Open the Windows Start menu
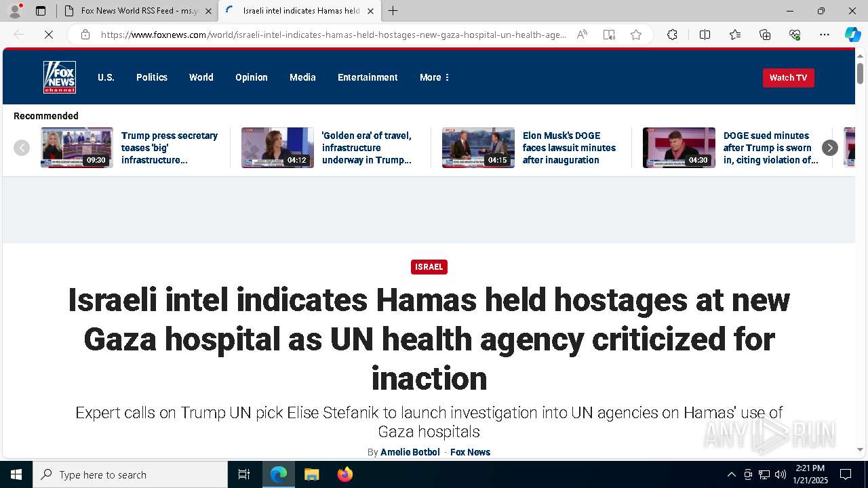The width and height of the screenshot is (868, 488). click(x=16, y=474)
